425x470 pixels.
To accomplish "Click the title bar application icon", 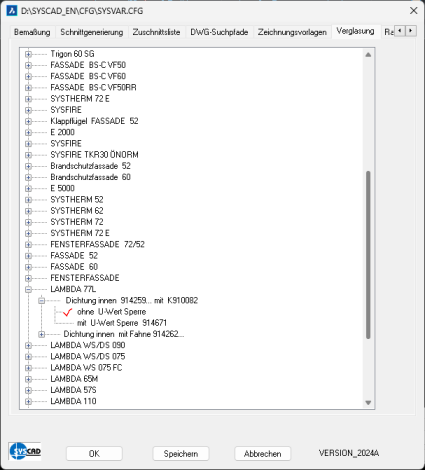I will [x=12, y=11].
